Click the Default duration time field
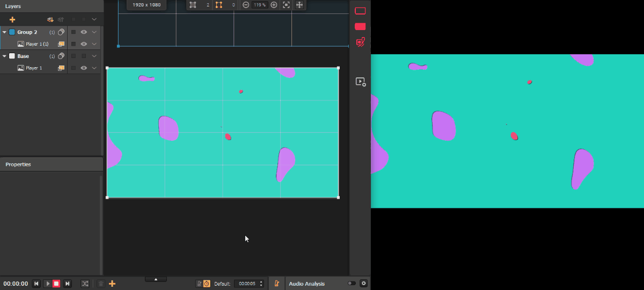 point(247,284)
